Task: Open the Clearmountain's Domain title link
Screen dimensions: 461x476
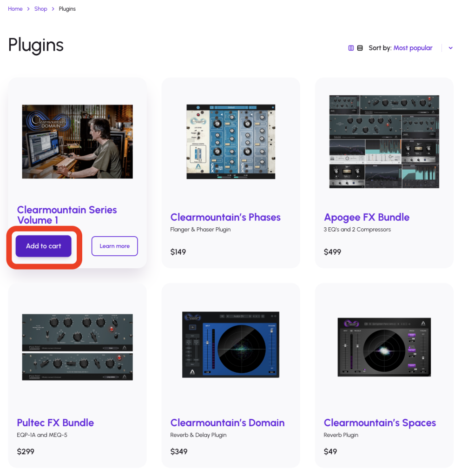Action: click(227, 423)
